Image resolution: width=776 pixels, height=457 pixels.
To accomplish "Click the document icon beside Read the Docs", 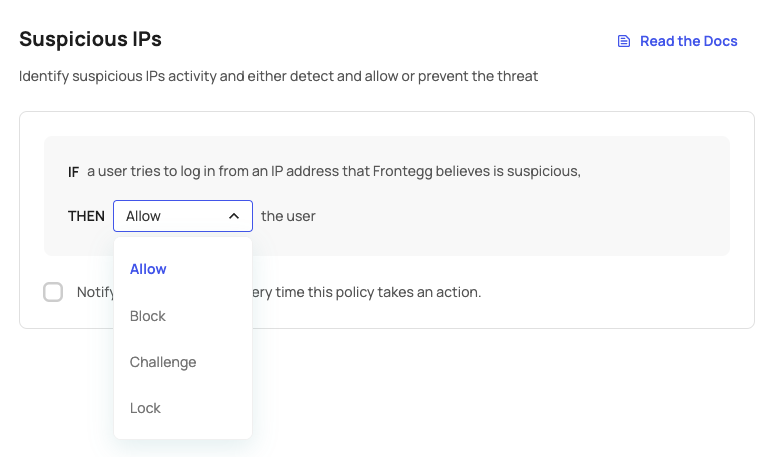I will pos(624,41).
